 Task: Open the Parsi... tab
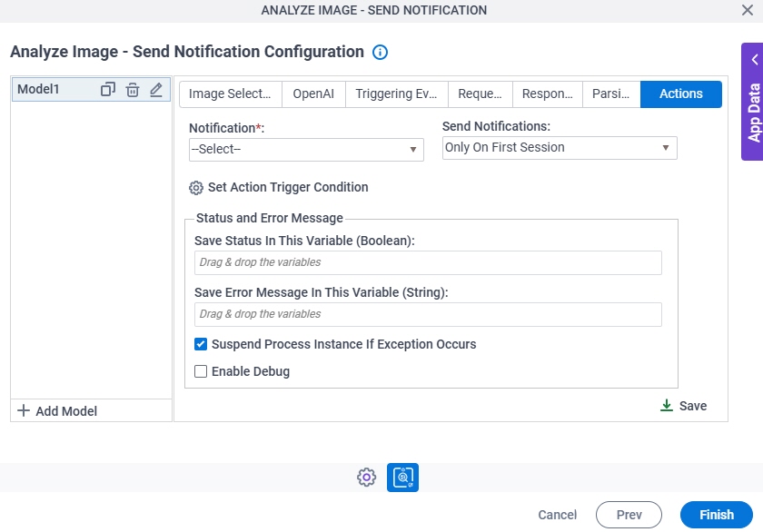(x=611, y=94)
